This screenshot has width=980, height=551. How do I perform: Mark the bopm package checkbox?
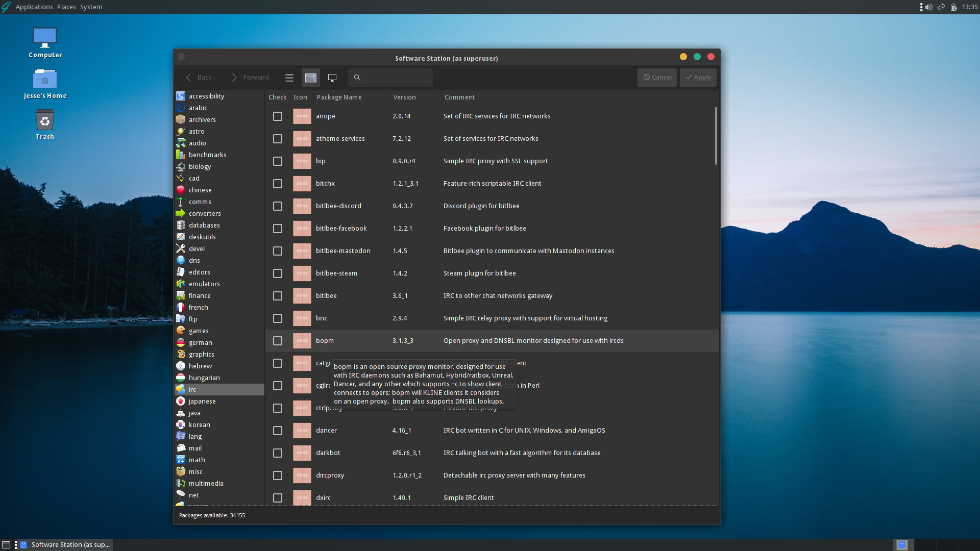point(278,341)
